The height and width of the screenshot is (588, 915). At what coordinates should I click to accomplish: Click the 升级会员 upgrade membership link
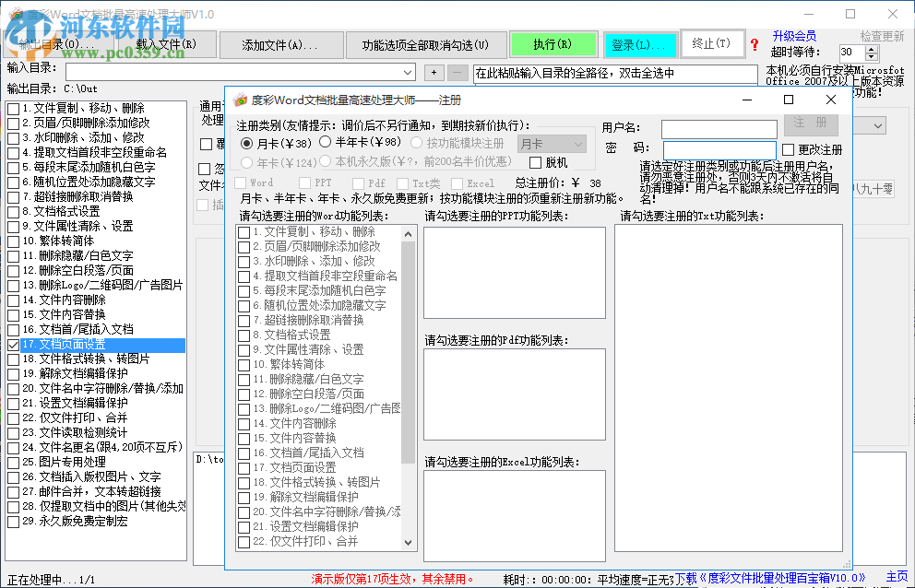pyautogui.click(x=795, y=36)
